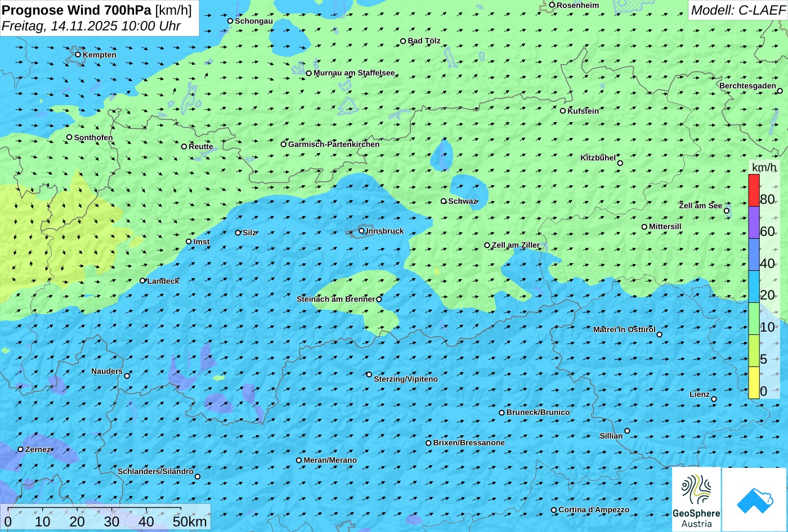The height and width of the screenshot is (532, 788).
Task: Click the 'Silz' town label
Action: click(249, 233)
